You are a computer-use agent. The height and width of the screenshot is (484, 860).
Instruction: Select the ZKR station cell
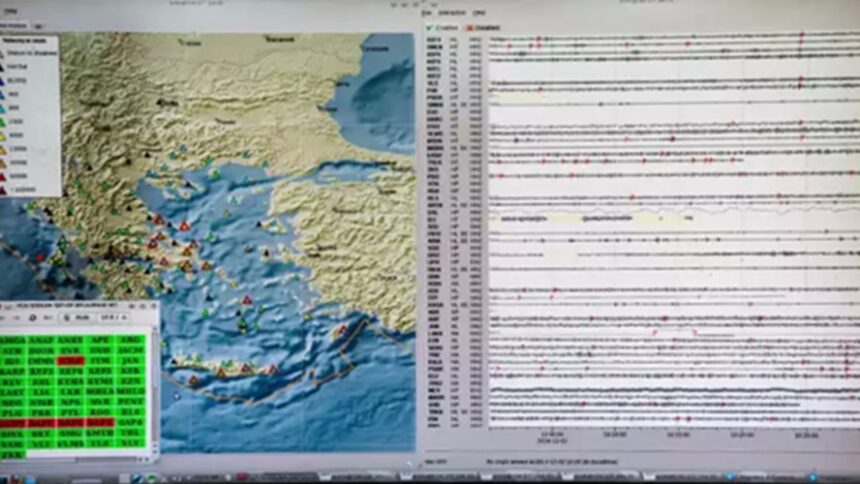coord(12,454)
